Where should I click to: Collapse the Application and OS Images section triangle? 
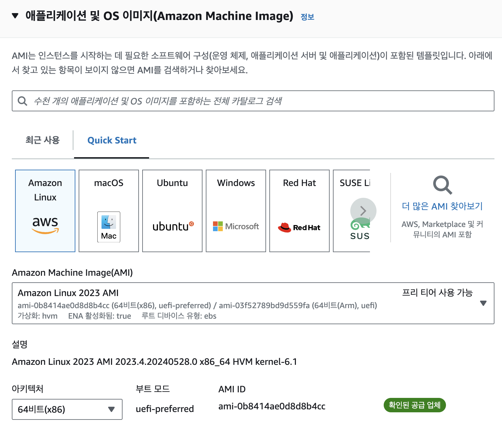point(15,16)
